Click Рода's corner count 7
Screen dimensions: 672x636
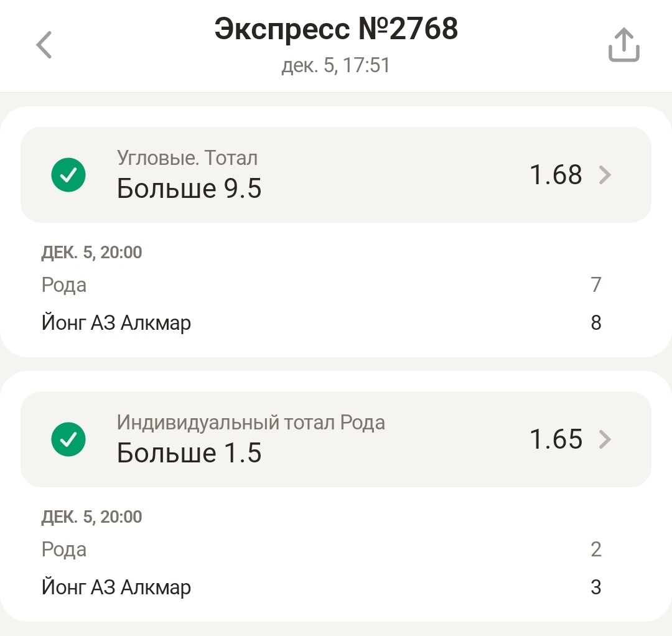[x=596, y=285]
